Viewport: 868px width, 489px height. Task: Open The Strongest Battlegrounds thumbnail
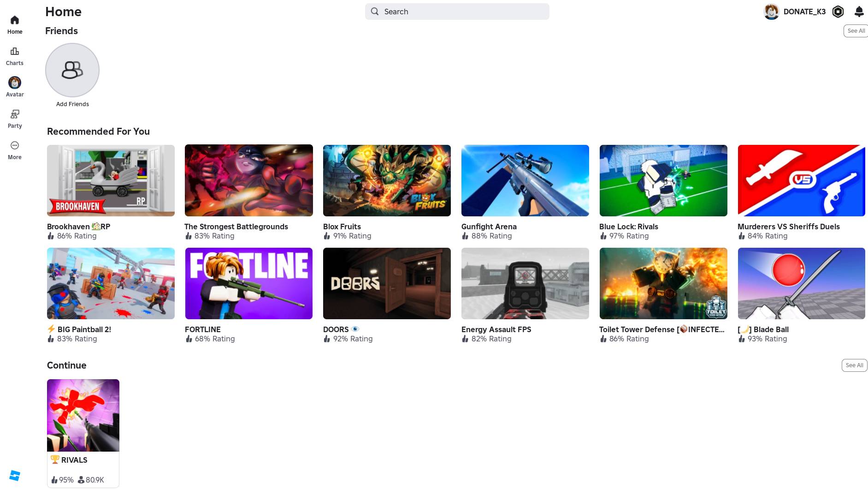[249, 180]
